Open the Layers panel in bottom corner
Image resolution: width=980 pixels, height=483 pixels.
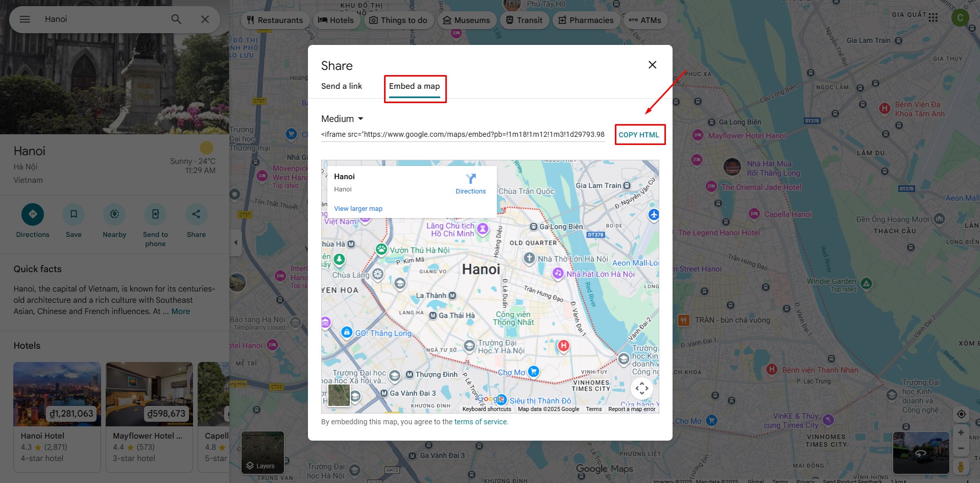262,452
